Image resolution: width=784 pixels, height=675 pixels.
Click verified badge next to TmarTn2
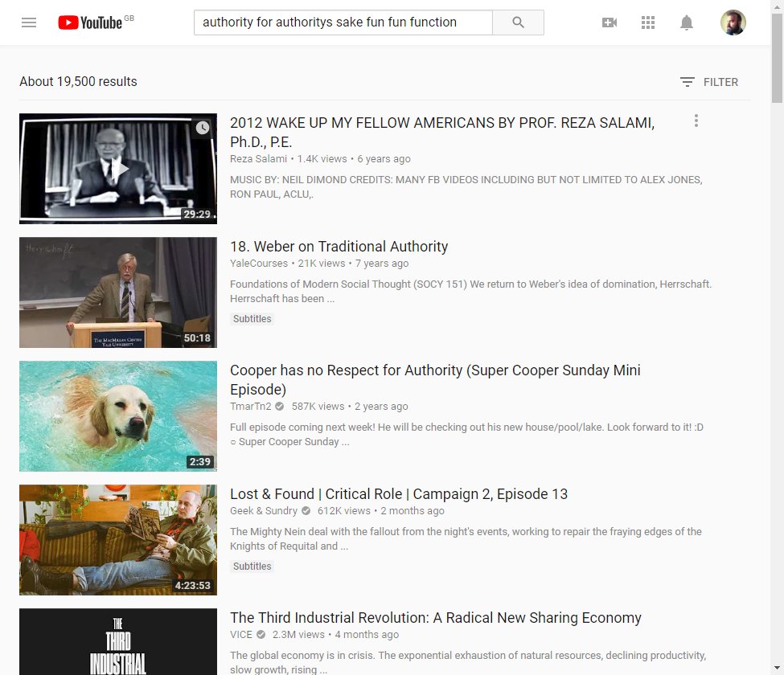click(x=280, y=406)
